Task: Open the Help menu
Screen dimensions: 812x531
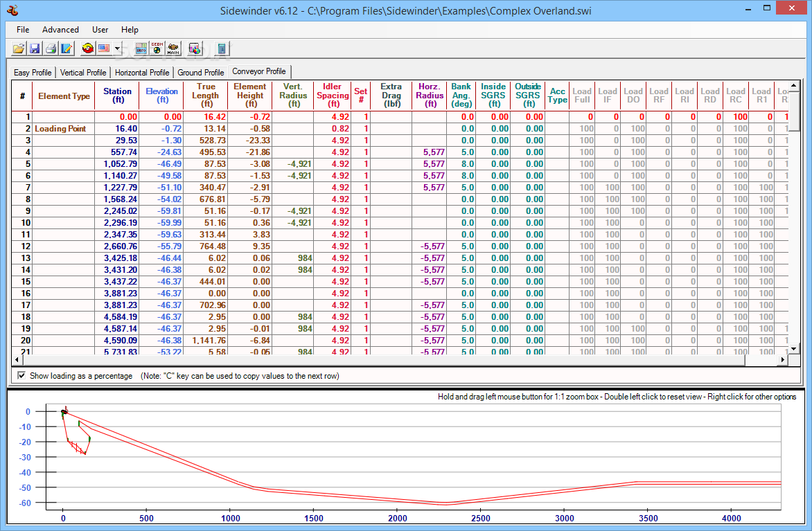Action: pyautogui.click(x=130, y=30)
